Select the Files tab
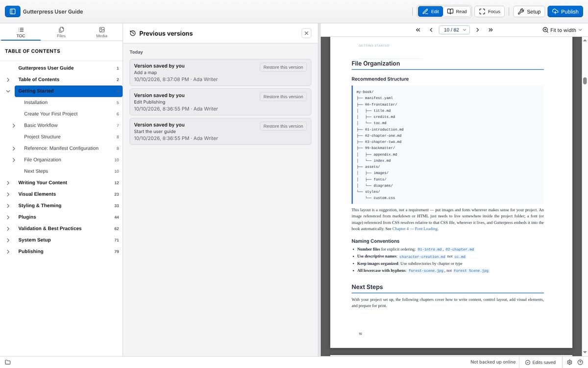 [x=61, y=32]
